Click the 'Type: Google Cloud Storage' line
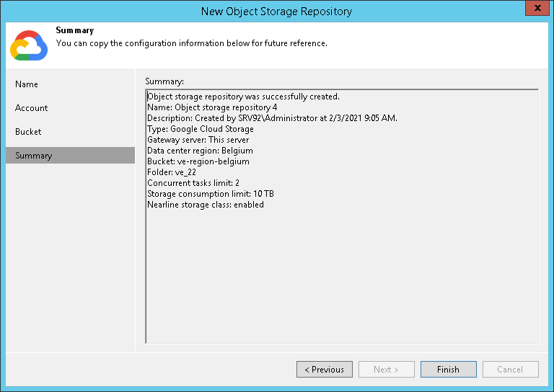The image size is (554, 392). (201, 129)
